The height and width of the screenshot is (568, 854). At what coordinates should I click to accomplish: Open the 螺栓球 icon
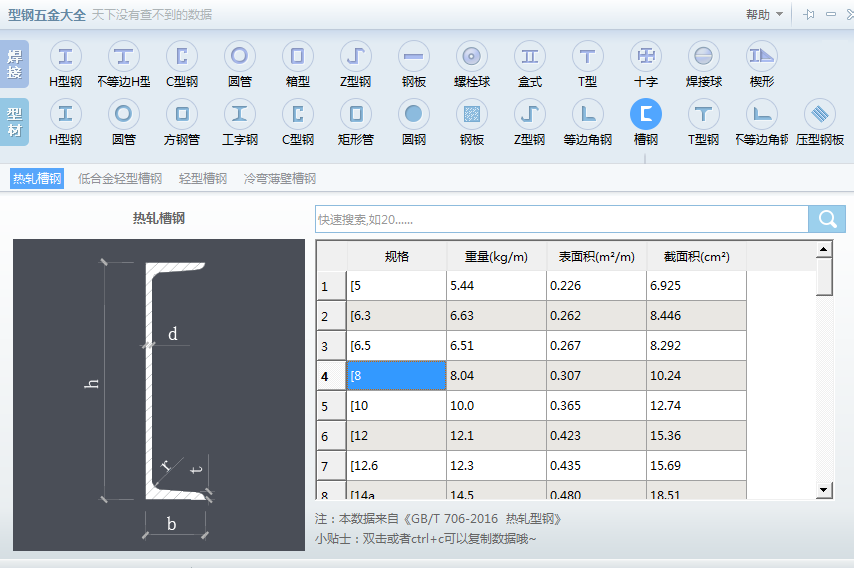pyautogui.click(x=472, y=56)
